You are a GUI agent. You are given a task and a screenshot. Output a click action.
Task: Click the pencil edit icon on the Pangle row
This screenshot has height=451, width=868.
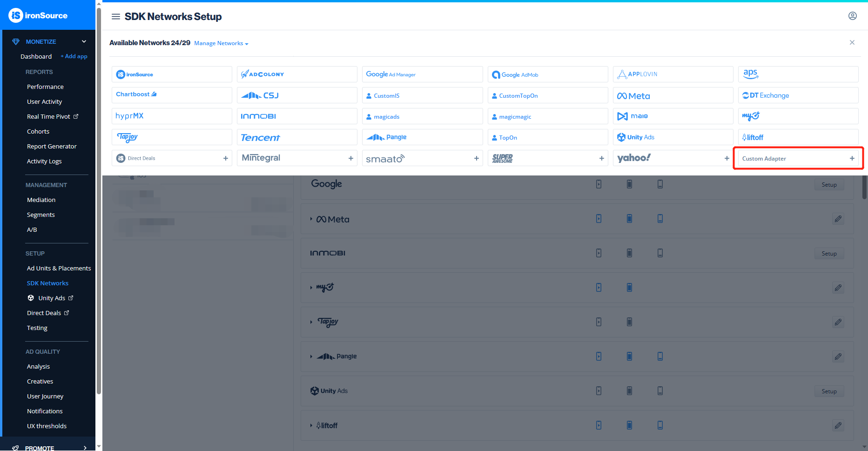click(838, 357)
